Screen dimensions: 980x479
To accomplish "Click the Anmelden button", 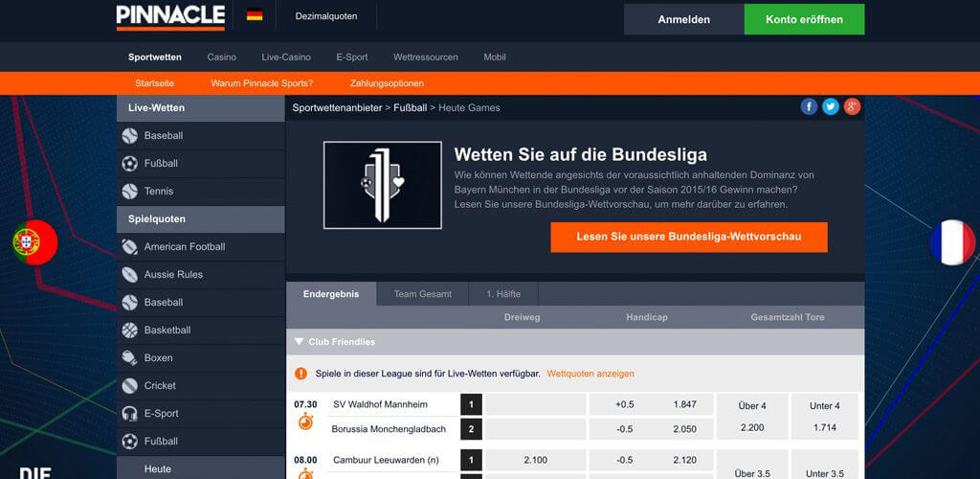I will coord(683,19).
